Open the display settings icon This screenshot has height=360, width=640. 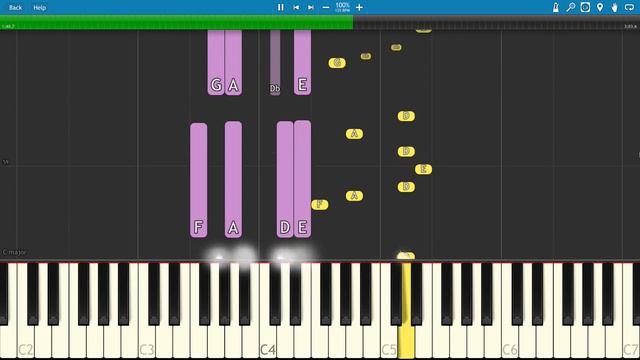[585, 7]
